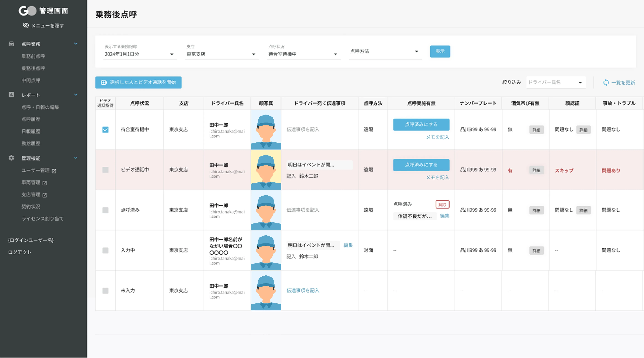Click the yellow-background driver face photo
The width and height of the screenshot is (644, 358).
(x=266, y=170)
